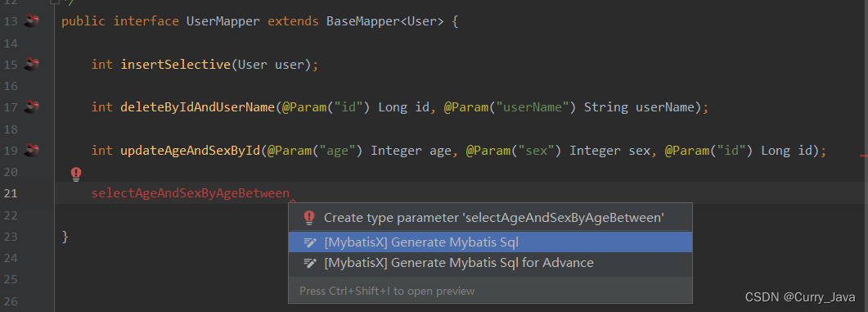
Task: Click the MybatisX gutter icon for insertSelective
Action: (32, 65)
